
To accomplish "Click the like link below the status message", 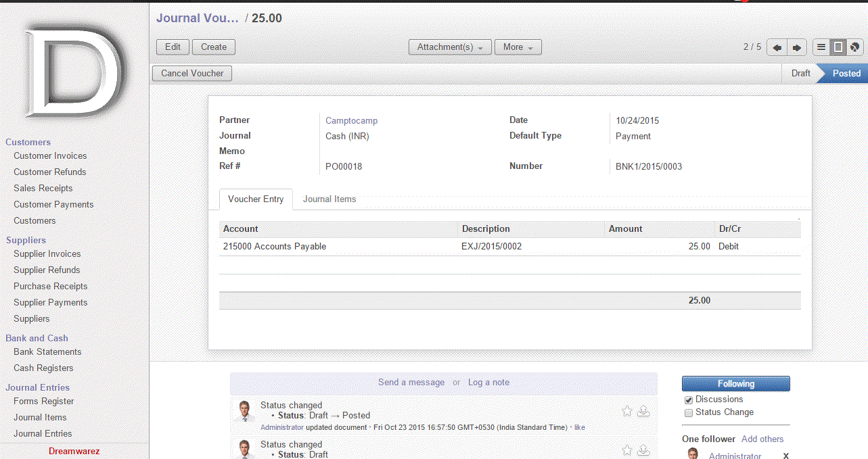I will coord(580,427).
